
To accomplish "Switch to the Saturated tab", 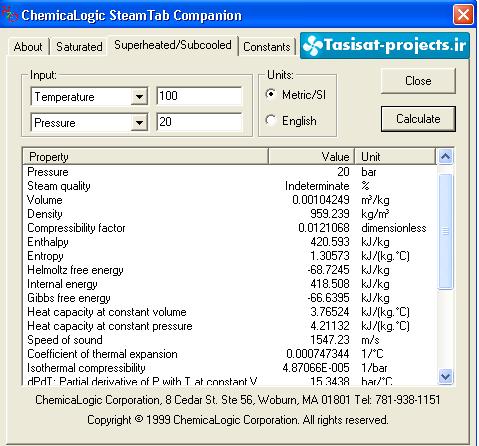I will 79,47.
